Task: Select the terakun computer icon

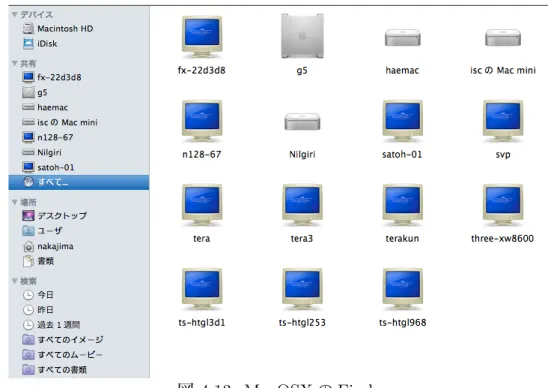Action: pos(403,206)
